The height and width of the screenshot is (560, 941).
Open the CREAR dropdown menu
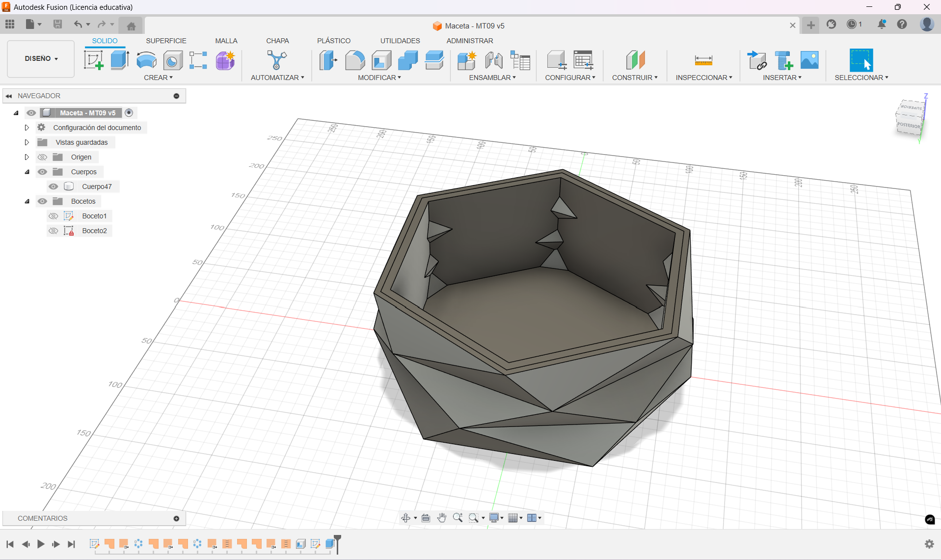coord(158,78)
